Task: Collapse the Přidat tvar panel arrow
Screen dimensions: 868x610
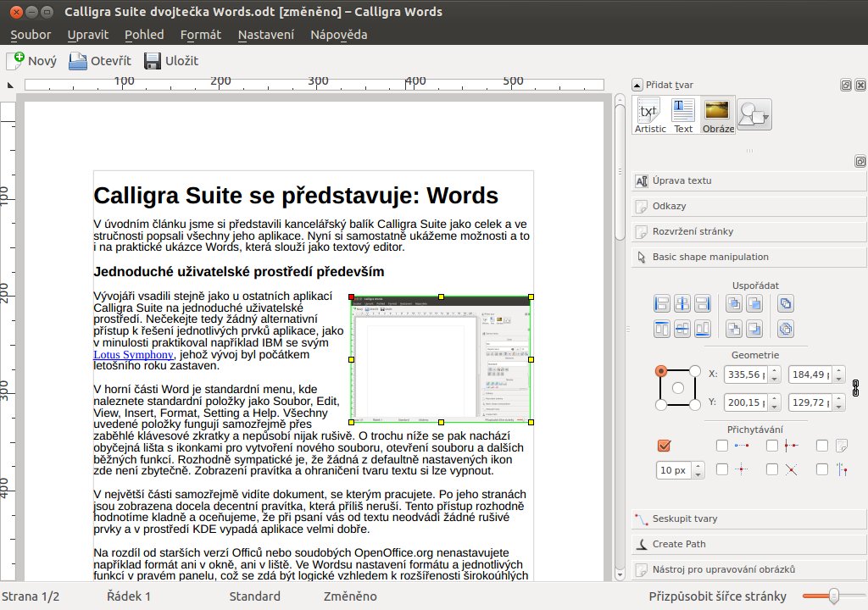Action: (637, 85)
